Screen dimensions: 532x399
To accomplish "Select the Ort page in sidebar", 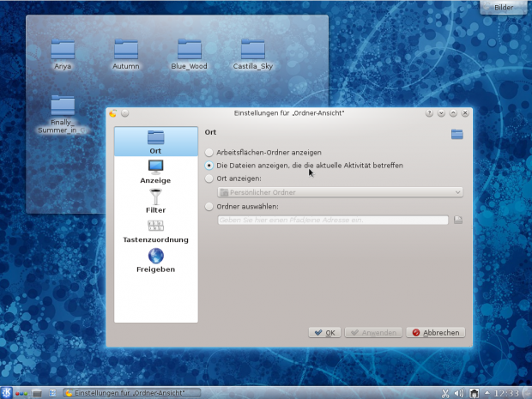I will 155,142.
